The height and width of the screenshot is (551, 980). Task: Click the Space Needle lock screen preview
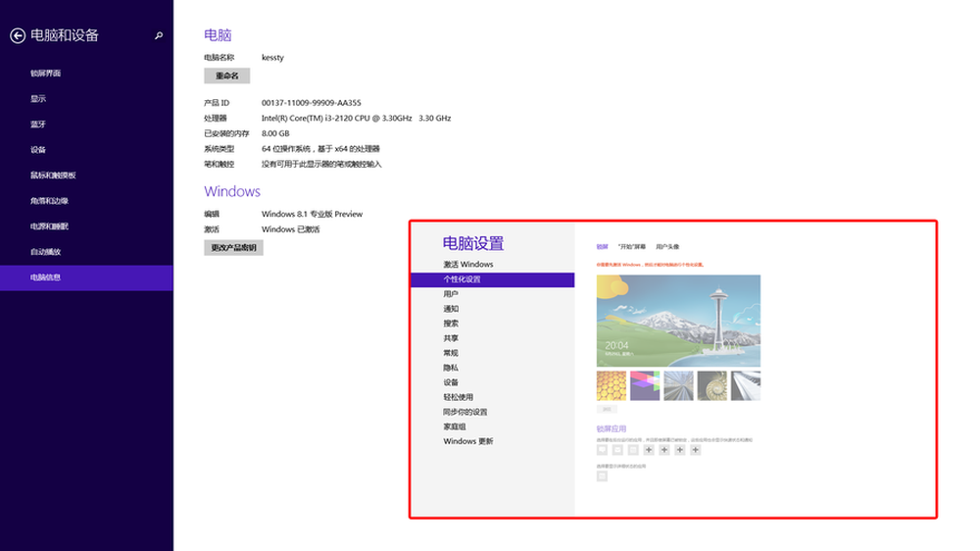pyautogui.click(x=678, y=321)
